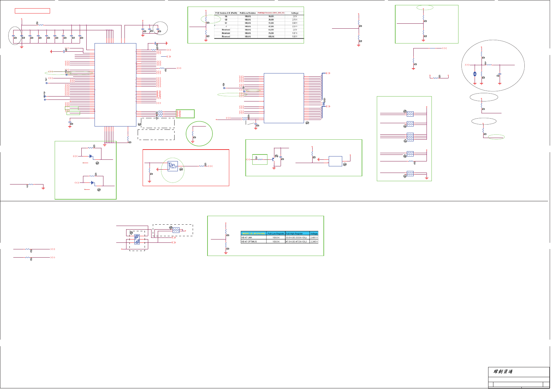Select the dual MOSFET symbol in dashed box
Image resolution: width=554 pixels, height=392 pixels.
point(137,239)
